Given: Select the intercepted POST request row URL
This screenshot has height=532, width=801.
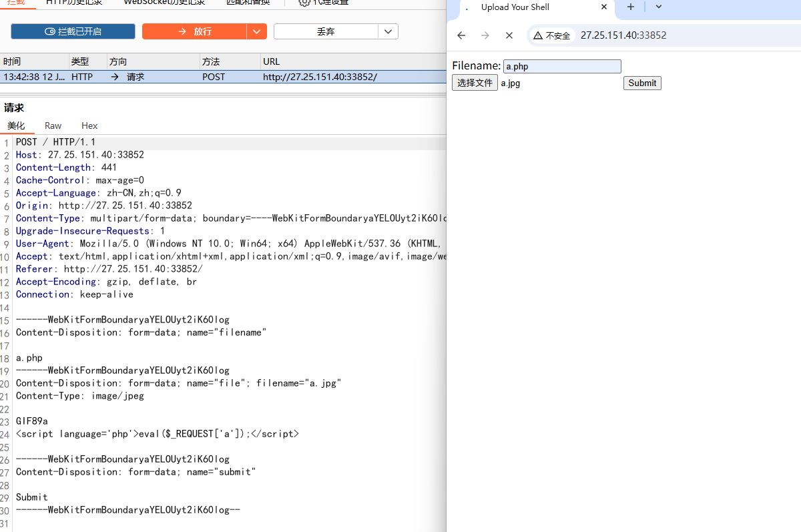Looking at the screenshot, I should [x=320, y=77].
